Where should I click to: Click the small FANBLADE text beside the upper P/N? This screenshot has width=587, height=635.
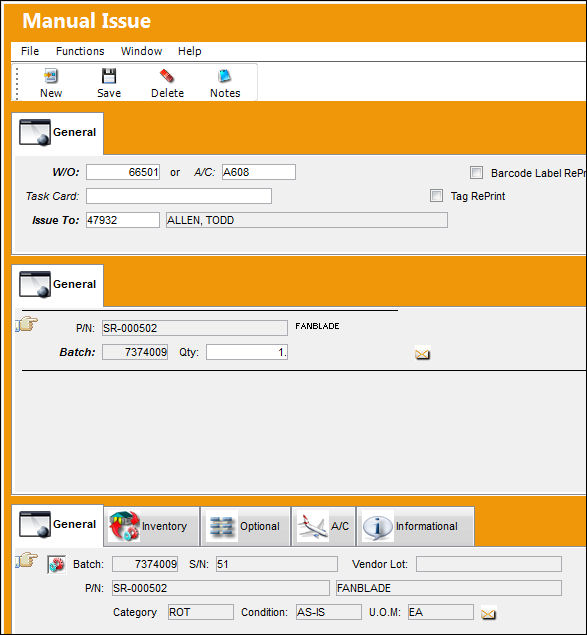click(317, 326)
